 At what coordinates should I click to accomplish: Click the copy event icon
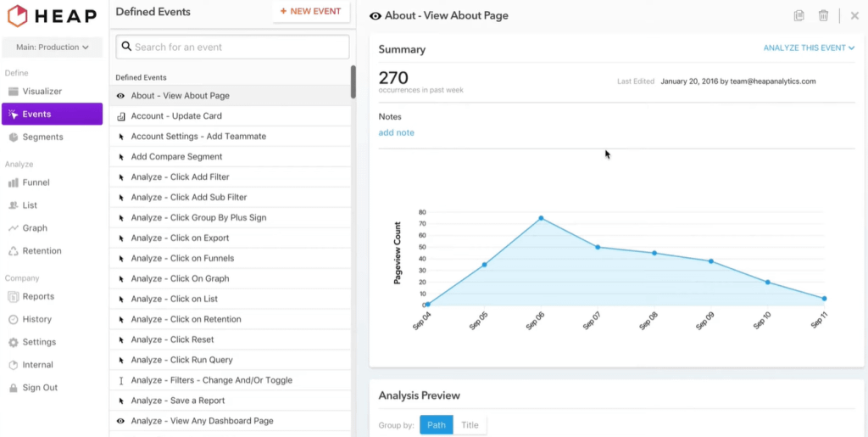point(798,15)
